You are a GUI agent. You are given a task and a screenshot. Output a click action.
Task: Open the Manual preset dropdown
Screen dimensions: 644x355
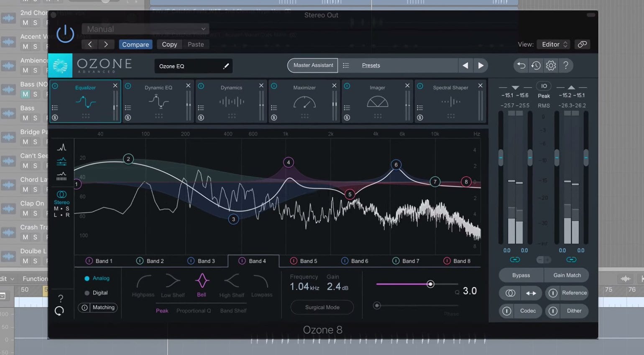coord(145,29)
